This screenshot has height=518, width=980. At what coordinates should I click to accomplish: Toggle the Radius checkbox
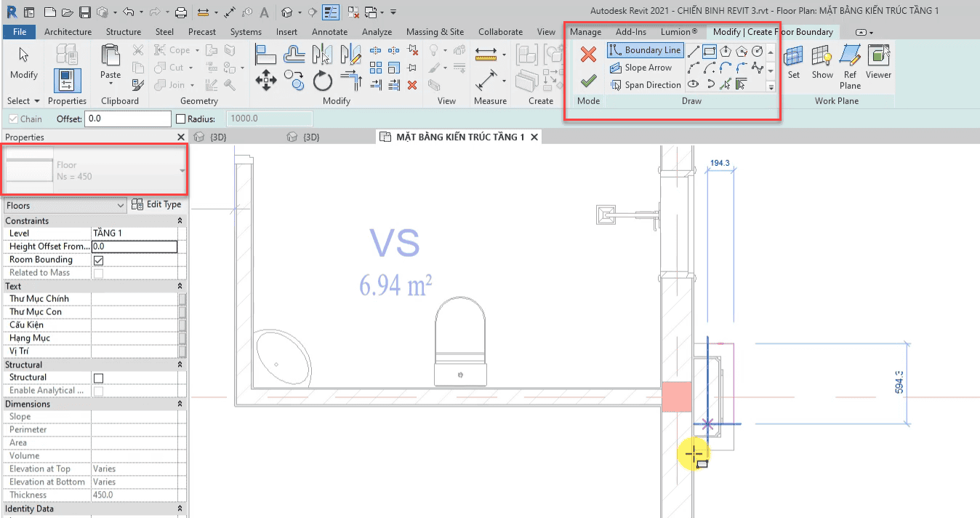182,119
